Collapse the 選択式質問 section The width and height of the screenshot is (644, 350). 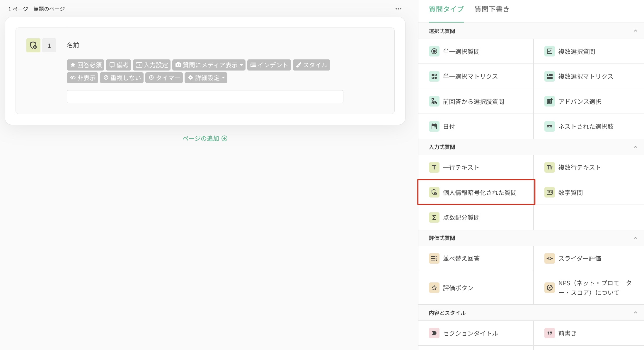(635, 31)
